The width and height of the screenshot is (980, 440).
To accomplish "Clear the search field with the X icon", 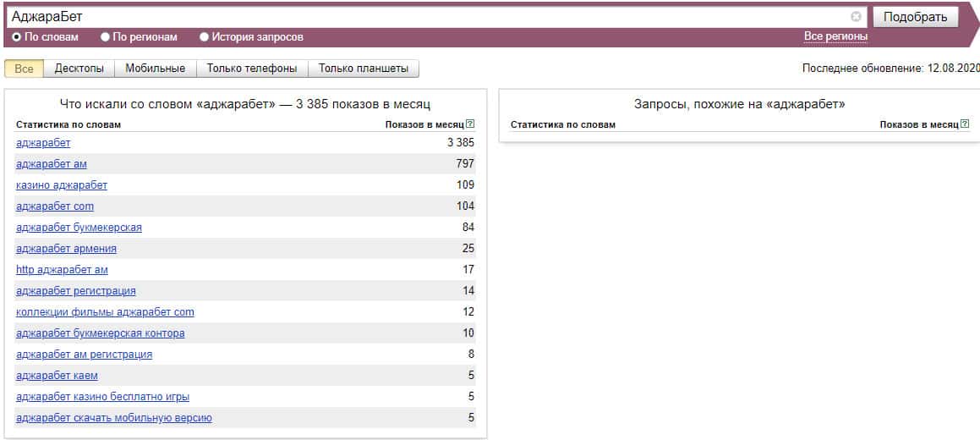I will click(856, 17).
